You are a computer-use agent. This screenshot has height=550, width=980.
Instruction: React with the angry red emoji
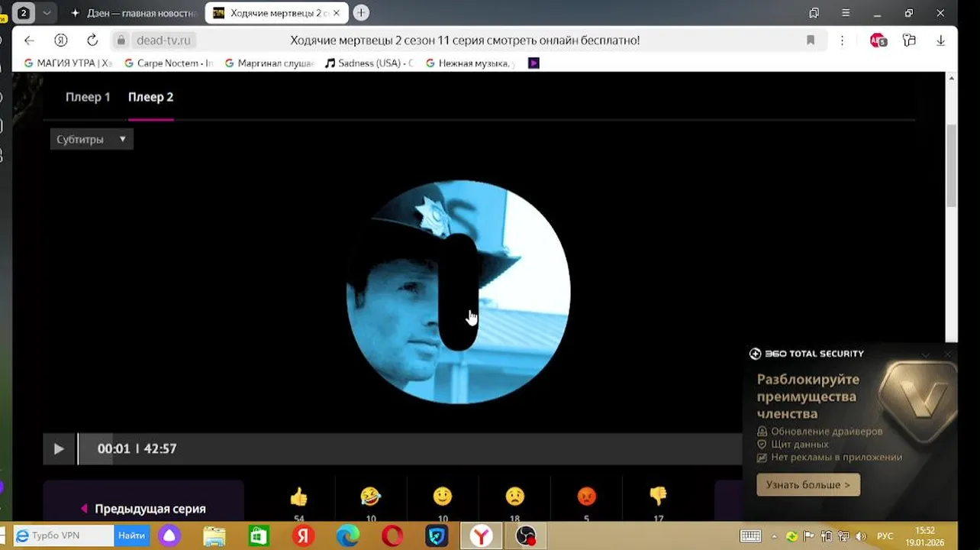[x=586, y=497]
